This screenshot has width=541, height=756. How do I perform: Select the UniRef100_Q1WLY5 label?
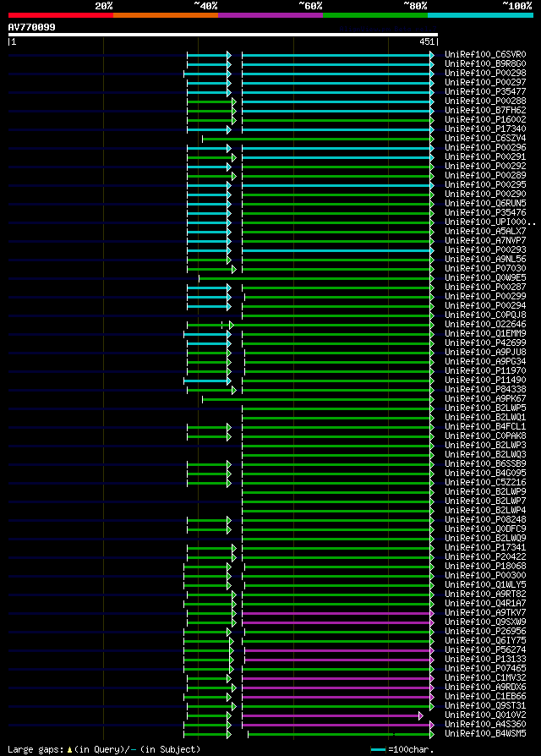pos(485,585)
